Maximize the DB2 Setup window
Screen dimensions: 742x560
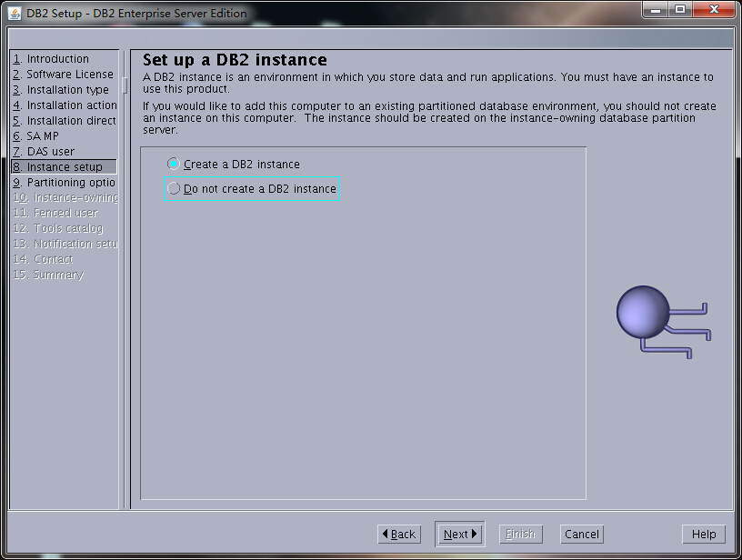click(680, 10)
